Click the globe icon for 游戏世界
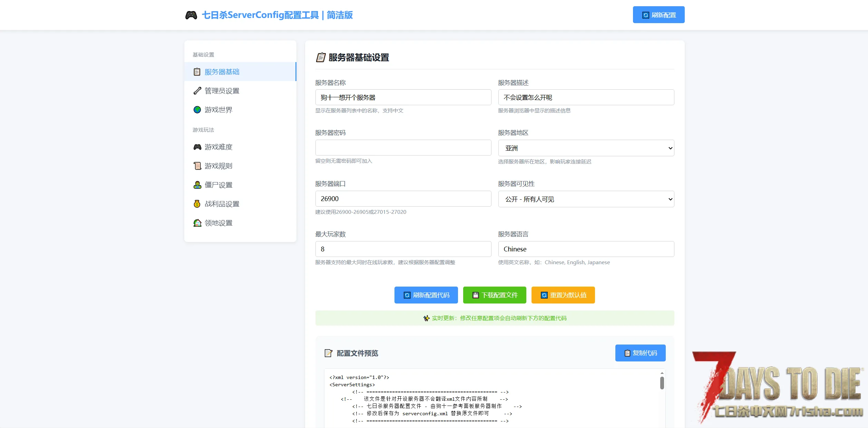The height and width of the screenshot is (428, 868). 197,110
